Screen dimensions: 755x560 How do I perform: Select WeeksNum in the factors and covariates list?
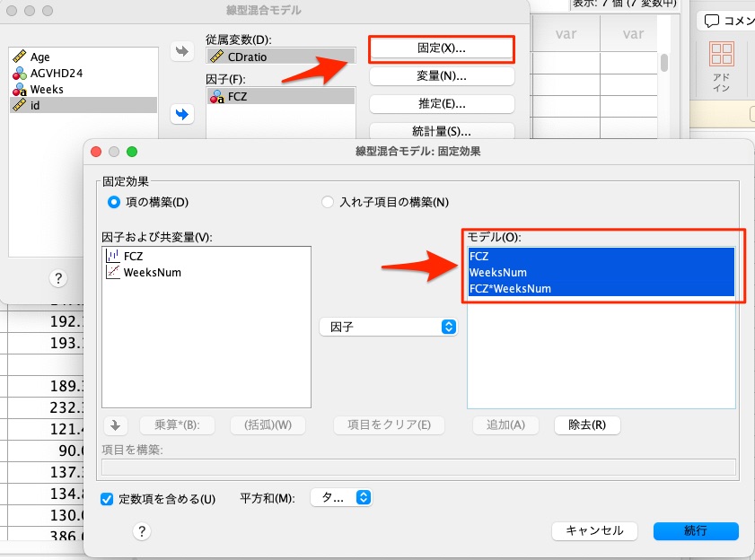pyautogui.click(x=152, y=272)
